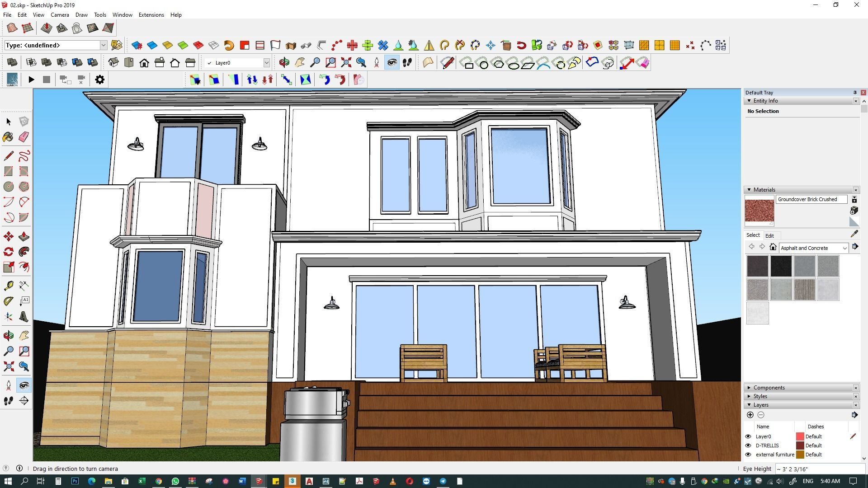
Task: Open the Help menu
Action: (176, 15)
